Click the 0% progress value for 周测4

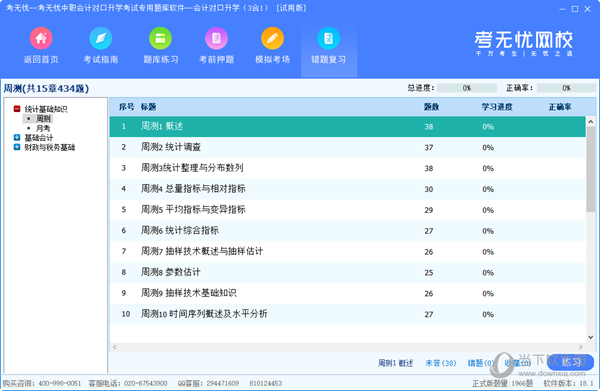(x=488, y=189)
